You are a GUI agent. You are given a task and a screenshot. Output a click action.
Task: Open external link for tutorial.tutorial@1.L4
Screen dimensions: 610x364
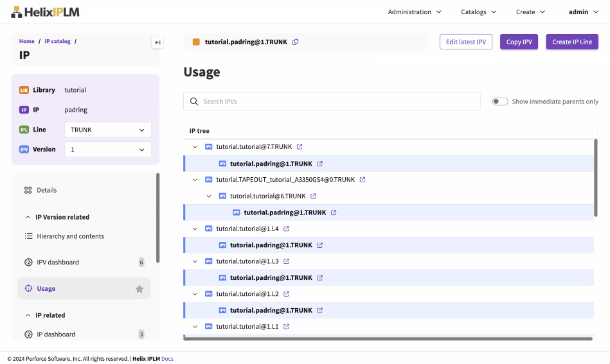287,229
